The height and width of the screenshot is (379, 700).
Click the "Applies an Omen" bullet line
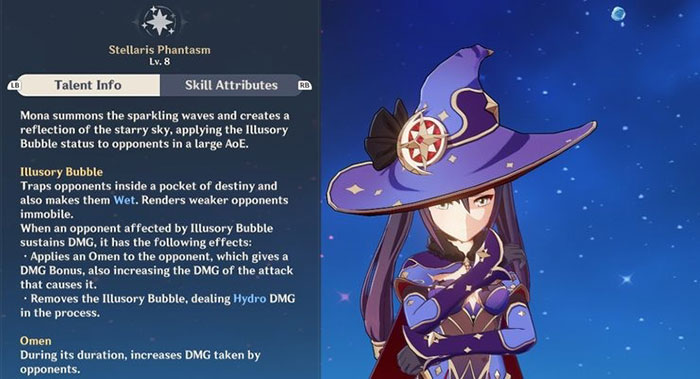pos(157,271)
